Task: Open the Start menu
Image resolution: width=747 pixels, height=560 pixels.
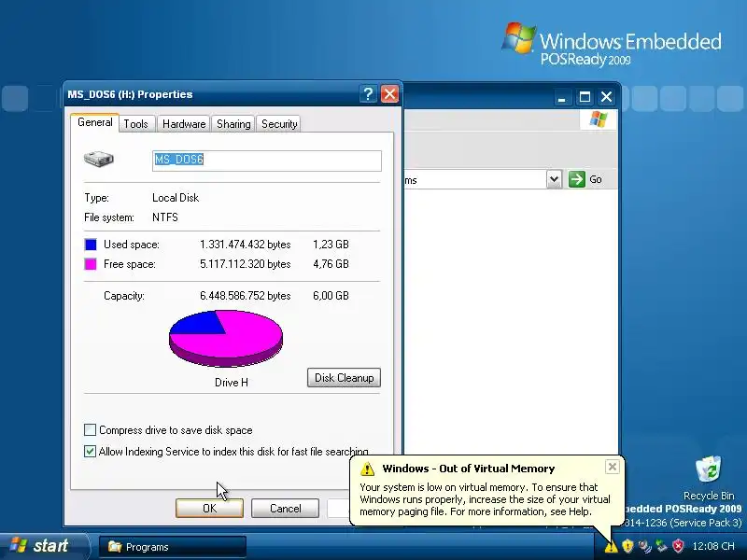Action: coord(43,546)
